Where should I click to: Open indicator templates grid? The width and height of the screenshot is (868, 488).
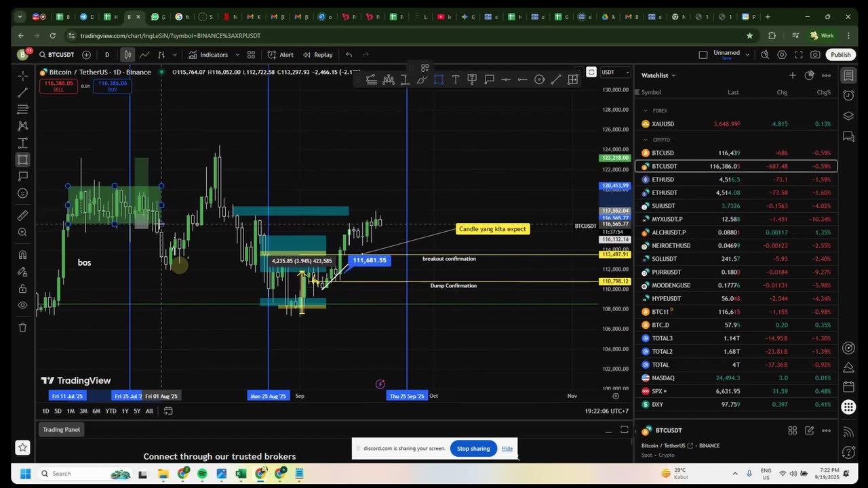(251, 55)
